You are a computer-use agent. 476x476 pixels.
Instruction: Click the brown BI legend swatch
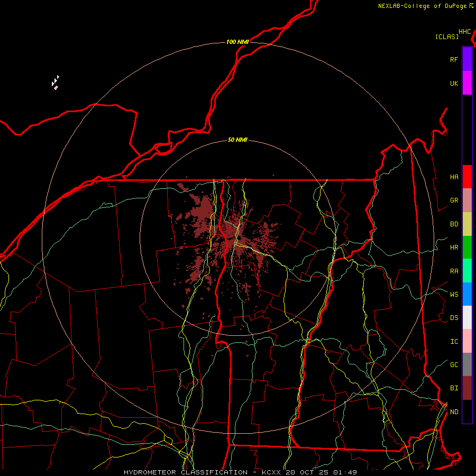click(467, 388)
